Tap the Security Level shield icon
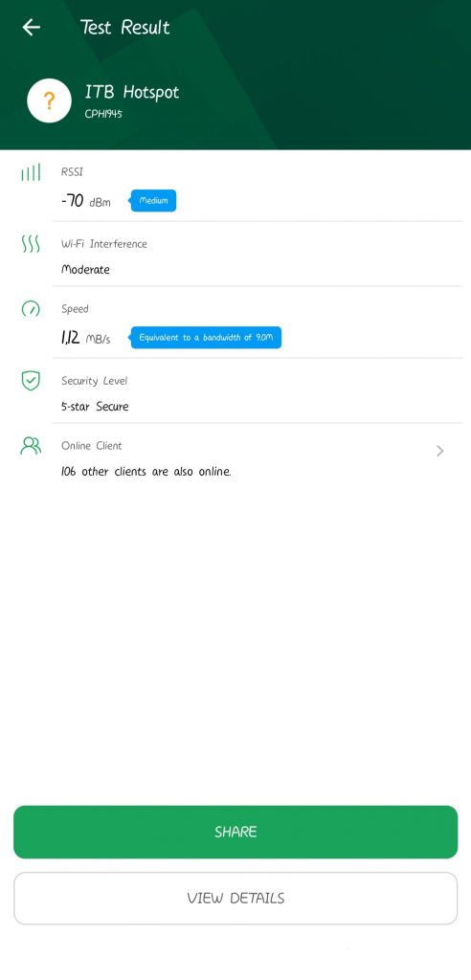This screenshot has height=980, width=471. 31,381
